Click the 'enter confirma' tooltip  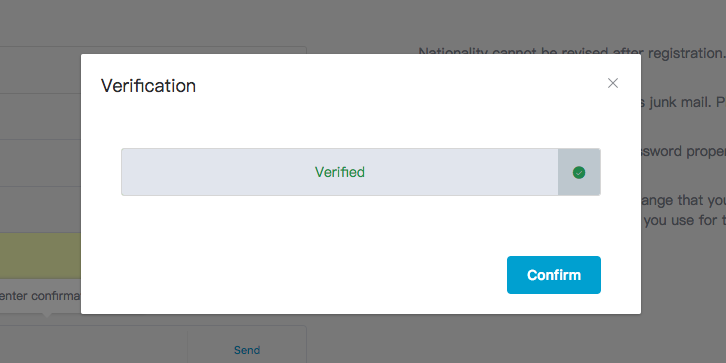tap(40, 296)
